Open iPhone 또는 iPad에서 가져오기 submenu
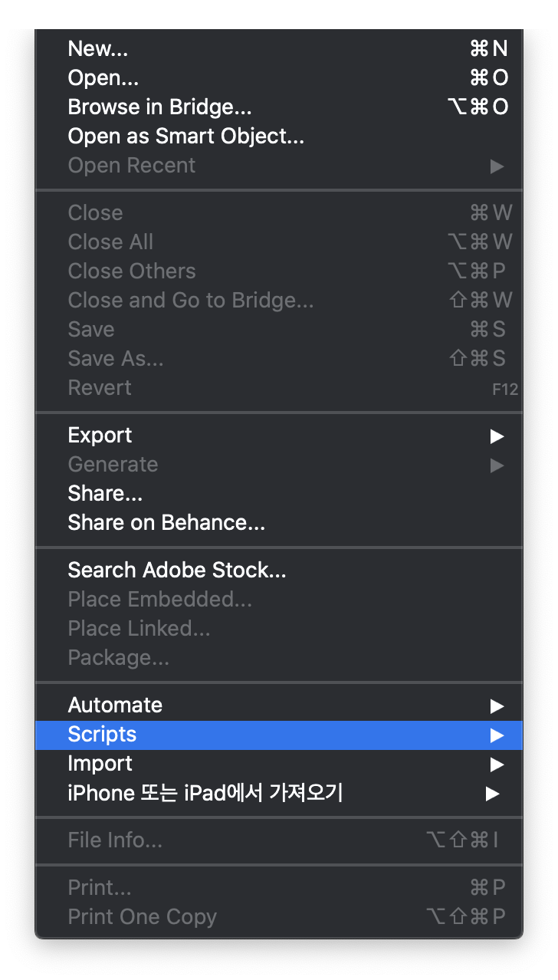This screenshot has width=558, height=980. click(x=205, y=792)
